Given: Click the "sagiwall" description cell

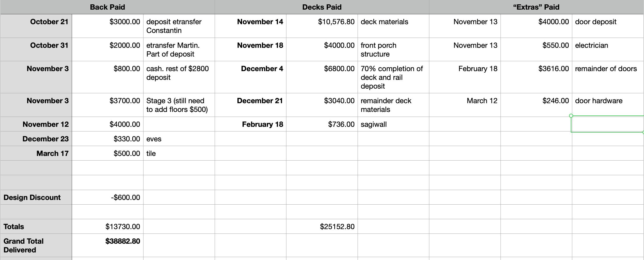Looking at the screenshot, I should [x=374, y=124].
